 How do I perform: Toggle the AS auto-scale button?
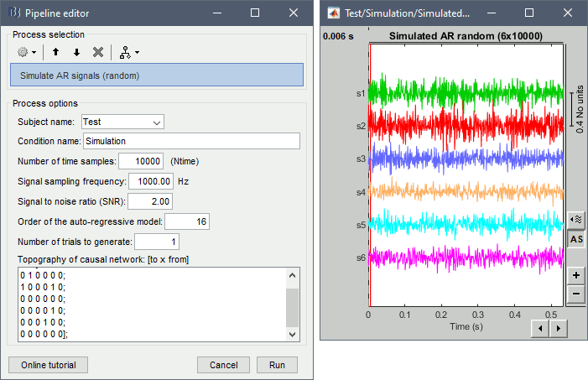click(575, 239)
